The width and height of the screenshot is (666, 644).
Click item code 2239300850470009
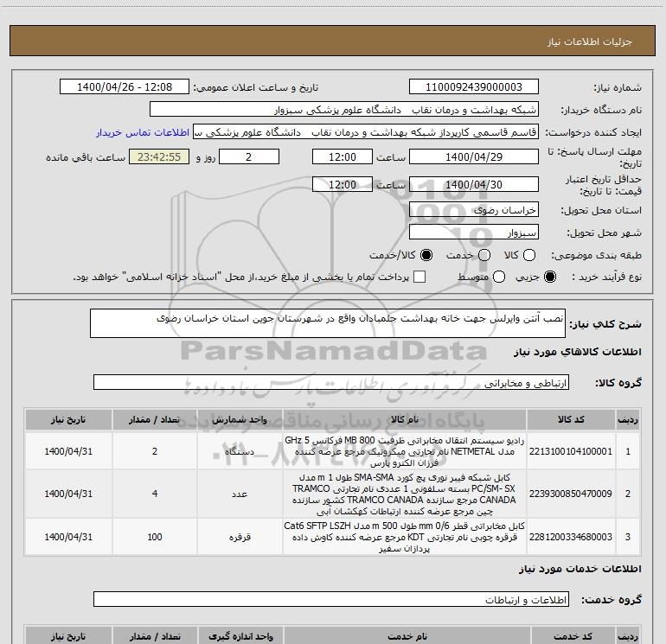tap(571, 494)
